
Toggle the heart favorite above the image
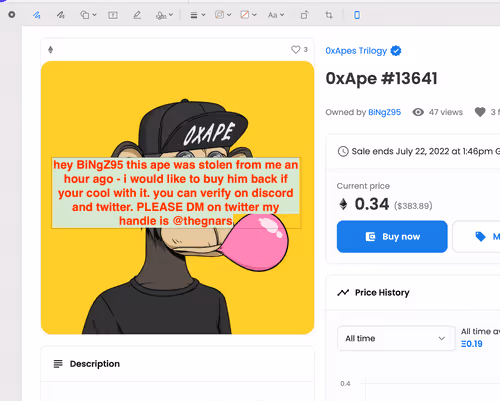click(x=296, y=50)
